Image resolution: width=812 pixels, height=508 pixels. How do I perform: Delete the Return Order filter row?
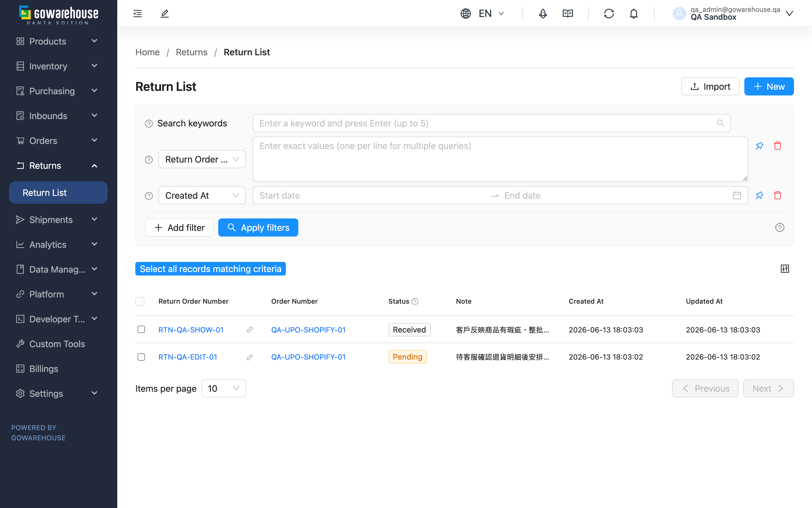click(777, 145)
